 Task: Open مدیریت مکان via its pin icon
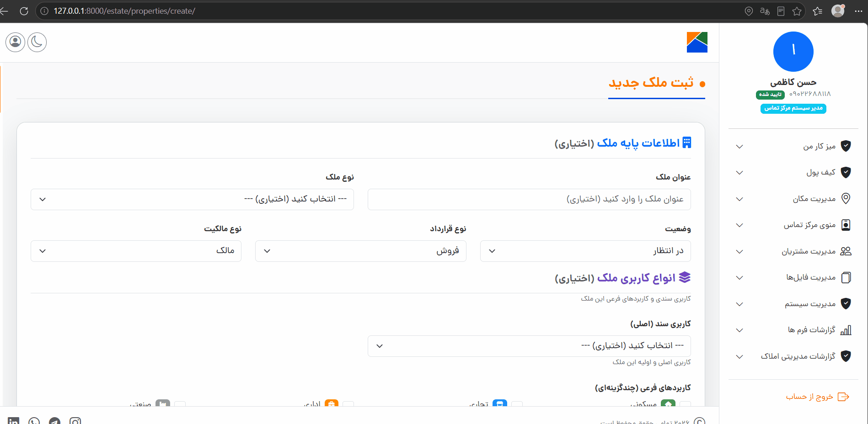pyautogui.click(x=846, y=198)
